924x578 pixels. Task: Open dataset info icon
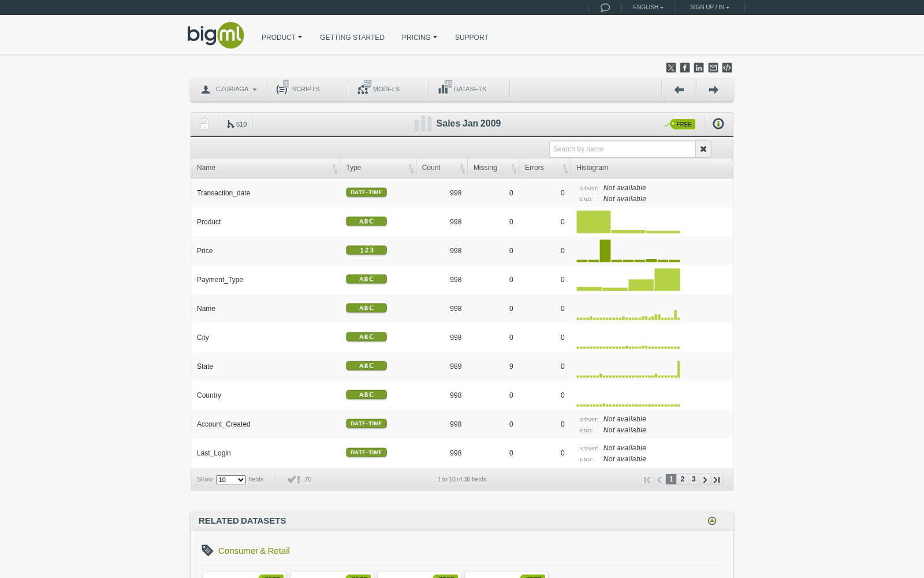click(x=718, y=124)
